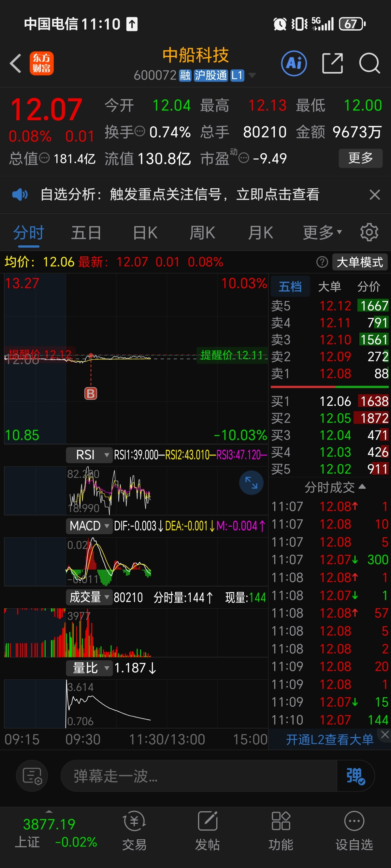Toggle the 弹 danmaku switch
This screenshot has width=391, height=868.
click(355, 776)
